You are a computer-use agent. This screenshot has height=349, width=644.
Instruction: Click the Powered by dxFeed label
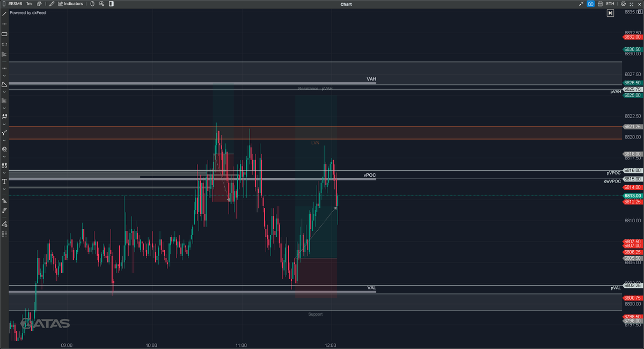(x=28, y=12)
